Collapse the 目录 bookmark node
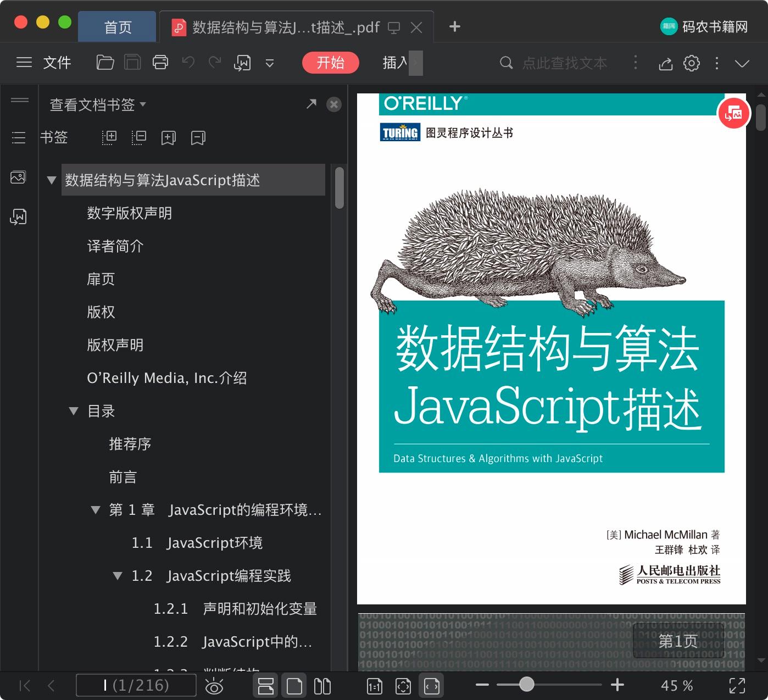 click(74, 411)
